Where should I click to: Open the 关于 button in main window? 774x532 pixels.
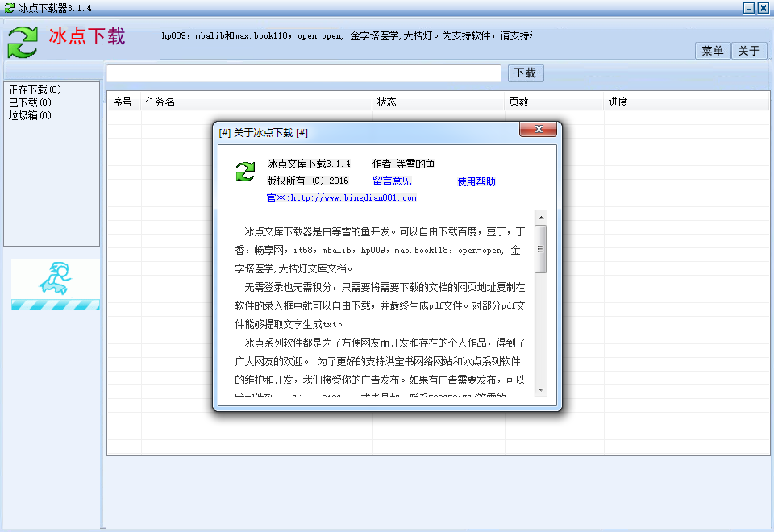tap(748, 51)
